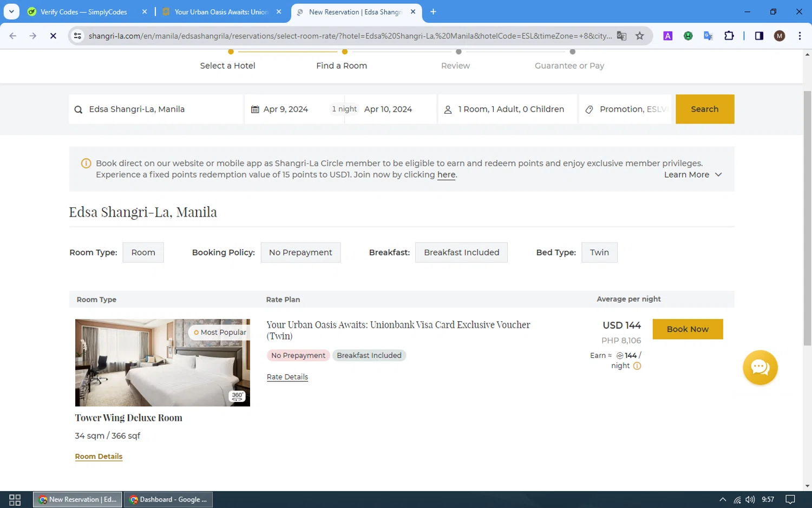Screen dimensions: 812x508
Task: Open the New Reservation Chrome taskbar item
Action: click(78, 500)
